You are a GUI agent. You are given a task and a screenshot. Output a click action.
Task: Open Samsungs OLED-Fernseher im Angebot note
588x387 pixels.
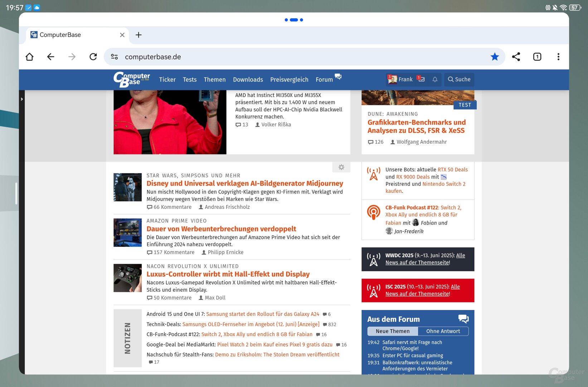click(x=251, y=324)
